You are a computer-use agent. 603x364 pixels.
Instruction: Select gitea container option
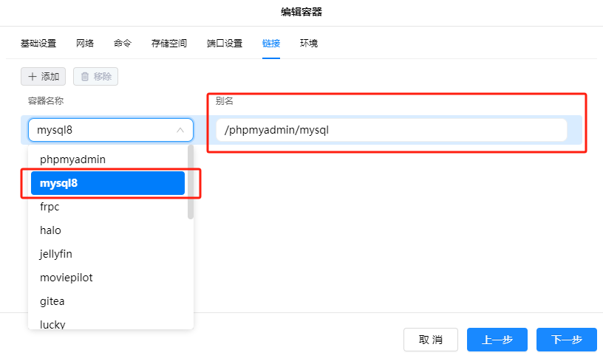pos(52,301)
